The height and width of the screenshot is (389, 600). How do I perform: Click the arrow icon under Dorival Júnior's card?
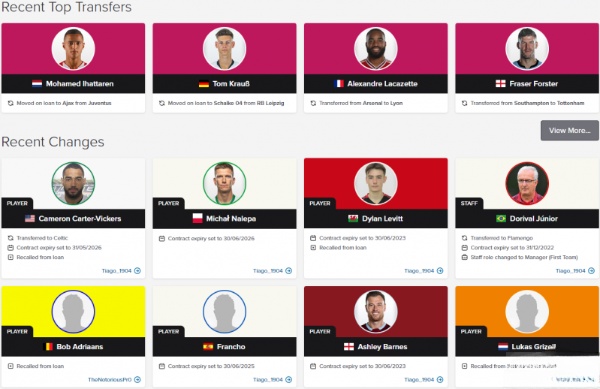pyautogui.click(x=591, y=271)
